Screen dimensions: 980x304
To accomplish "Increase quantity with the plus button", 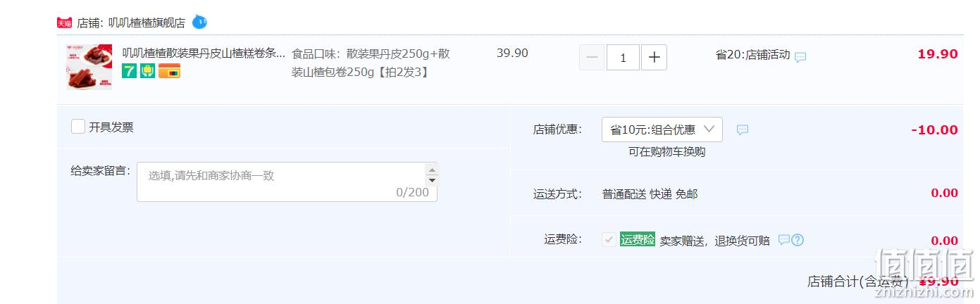I will coord(654,58).
